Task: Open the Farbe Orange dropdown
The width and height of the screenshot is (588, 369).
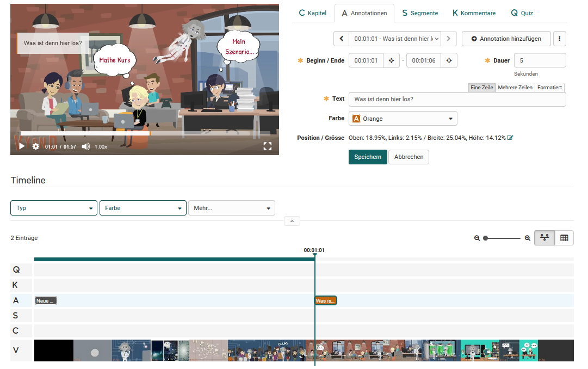Action: click(x=403, y=119)
